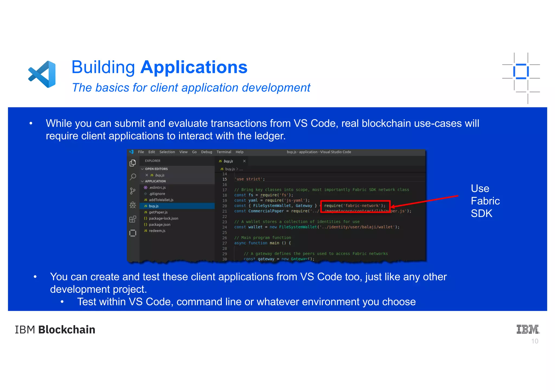Open the Extensions icon in activity bar

[133, 219]
